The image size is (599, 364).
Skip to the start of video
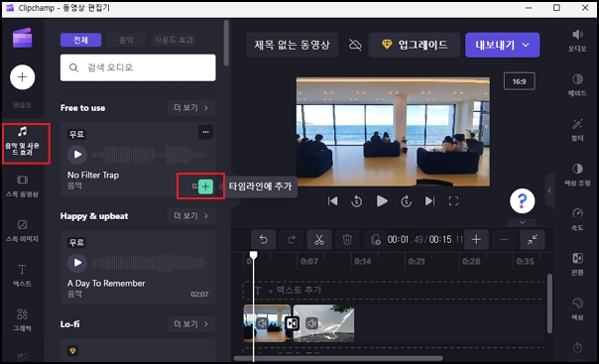(333, 201)
